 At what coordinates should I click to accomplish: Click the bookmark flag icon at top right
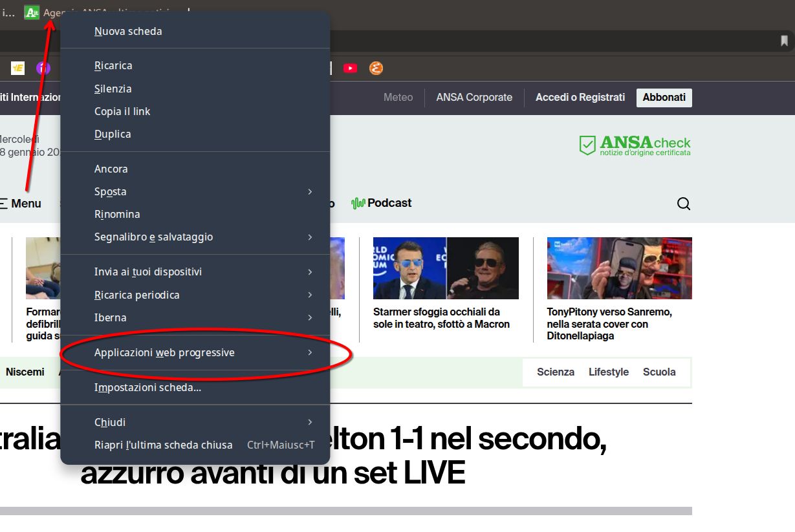click(x=783, y=41)
